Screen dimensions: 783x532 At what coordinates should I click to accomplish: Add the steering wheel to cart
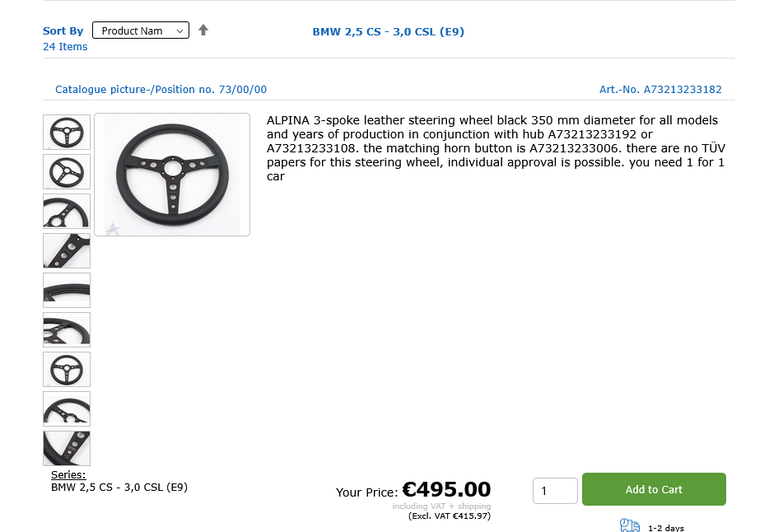pos(654,489)
